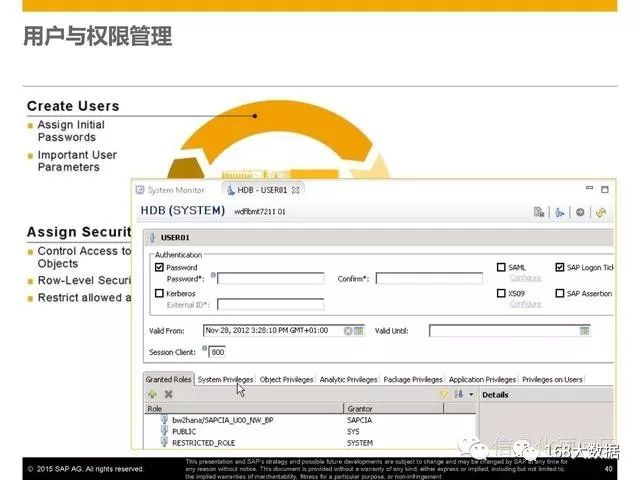Screen dimensions: 640x480
Task: Click the filter icon above roles table
Action: (444, 394)
